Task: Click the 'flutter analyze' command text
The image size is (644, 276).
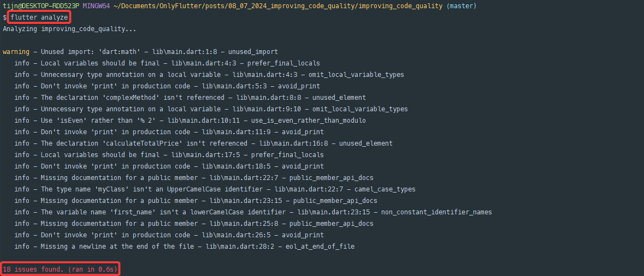Action: tap(39, 17)
